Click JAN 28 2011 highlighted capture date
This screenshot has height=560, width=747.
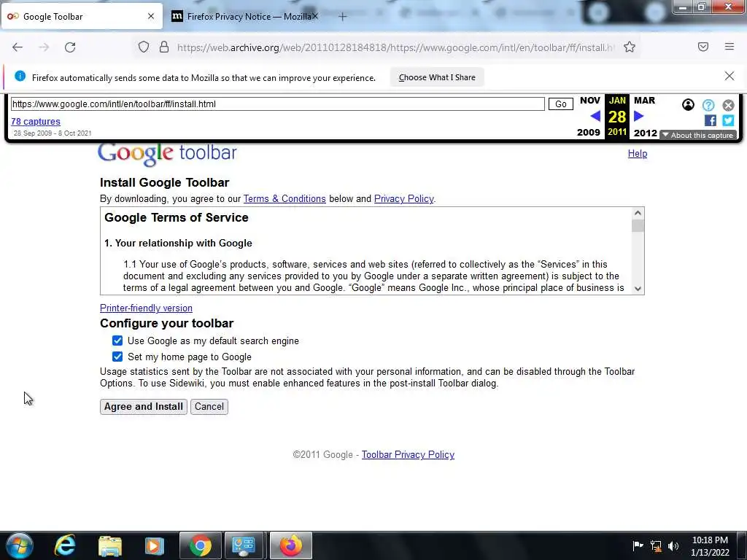tap(617, 116)
